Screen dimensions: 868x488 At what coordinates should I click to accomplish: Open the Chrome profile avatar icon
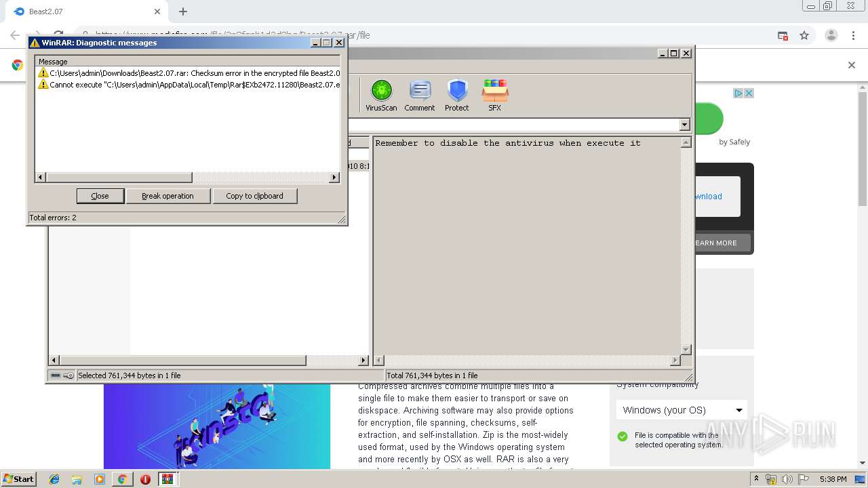click(831, 35)
